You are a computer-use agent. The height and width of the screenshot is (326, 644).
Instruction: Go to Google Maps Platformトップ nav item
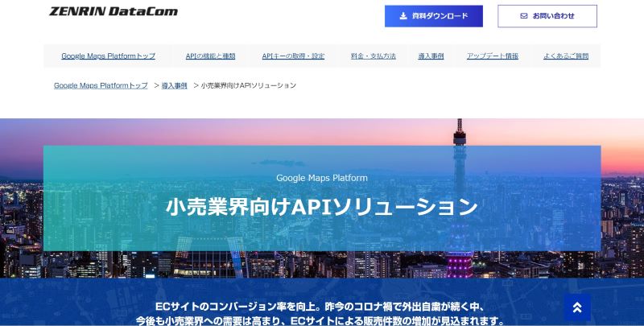coord(109,56)
